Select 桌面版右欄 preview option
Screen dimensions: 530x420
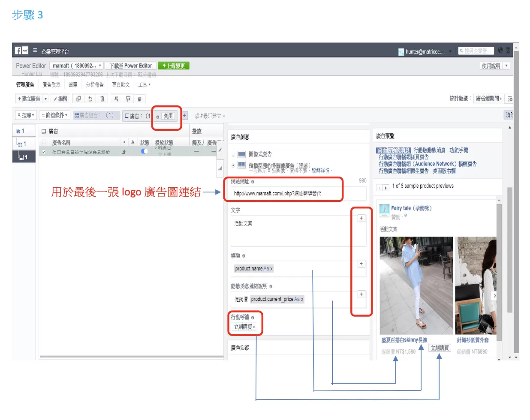(x=444, y=171)
